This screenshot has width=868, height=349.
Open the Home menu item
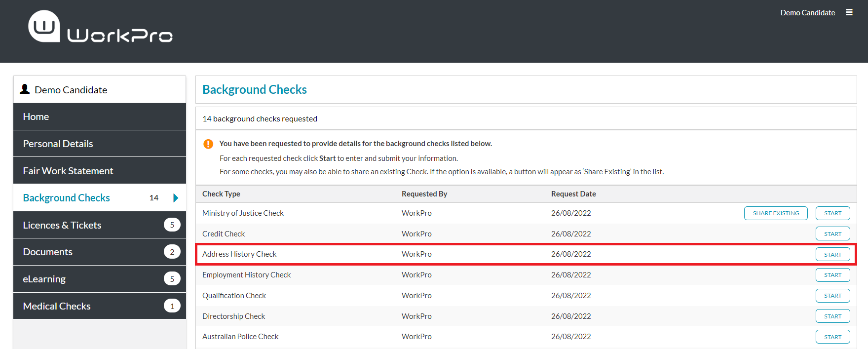pyautogui.click(x=100, y=116)
